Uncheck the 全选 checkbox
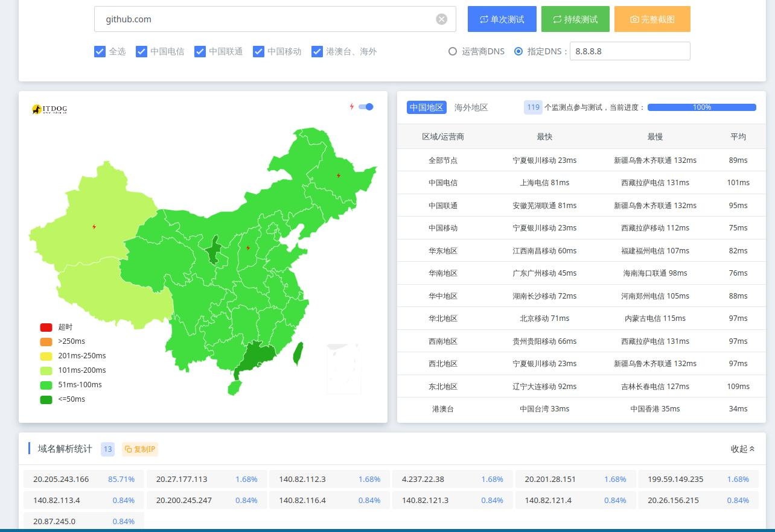 (x=100, y=51)
